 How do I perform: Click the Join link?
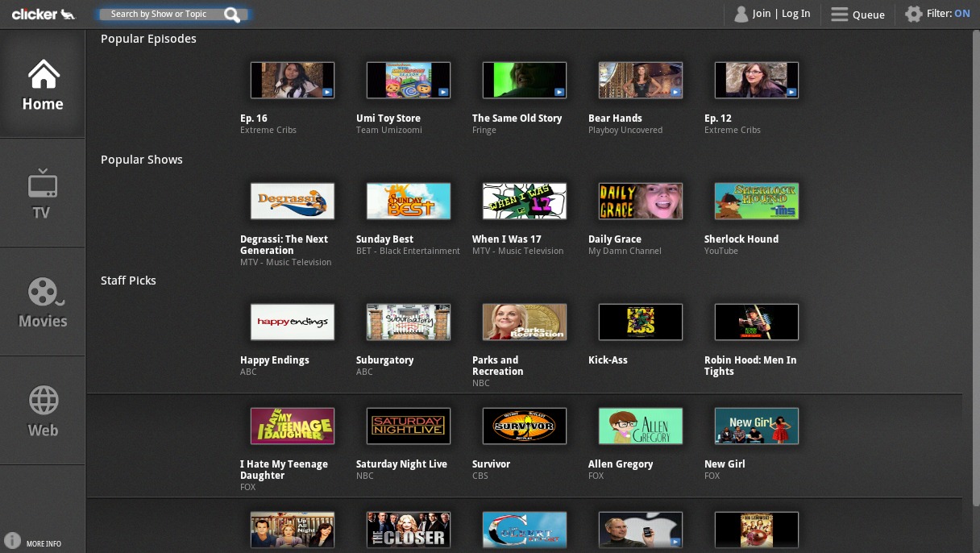tap(762, 14)
